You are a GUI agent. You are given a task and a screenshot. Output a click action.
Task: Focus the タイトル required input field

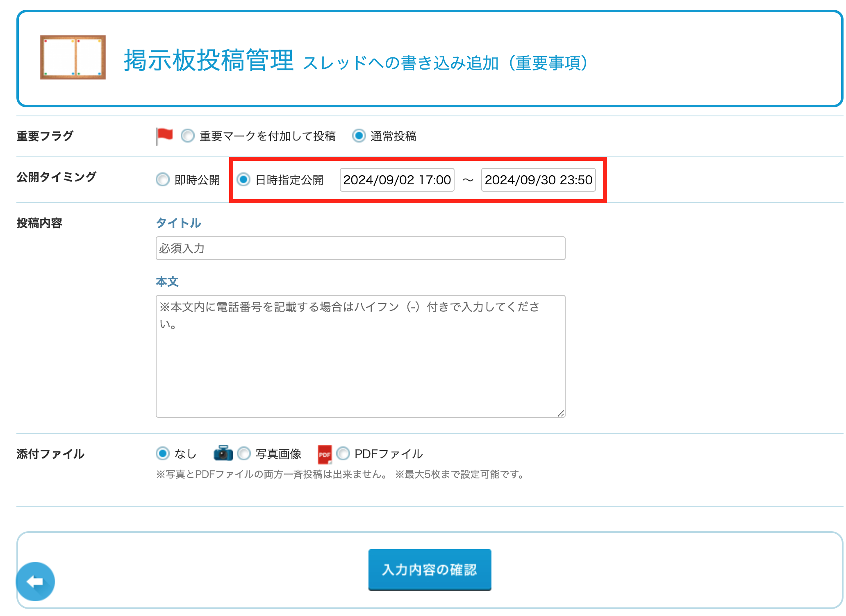[360, 248]
